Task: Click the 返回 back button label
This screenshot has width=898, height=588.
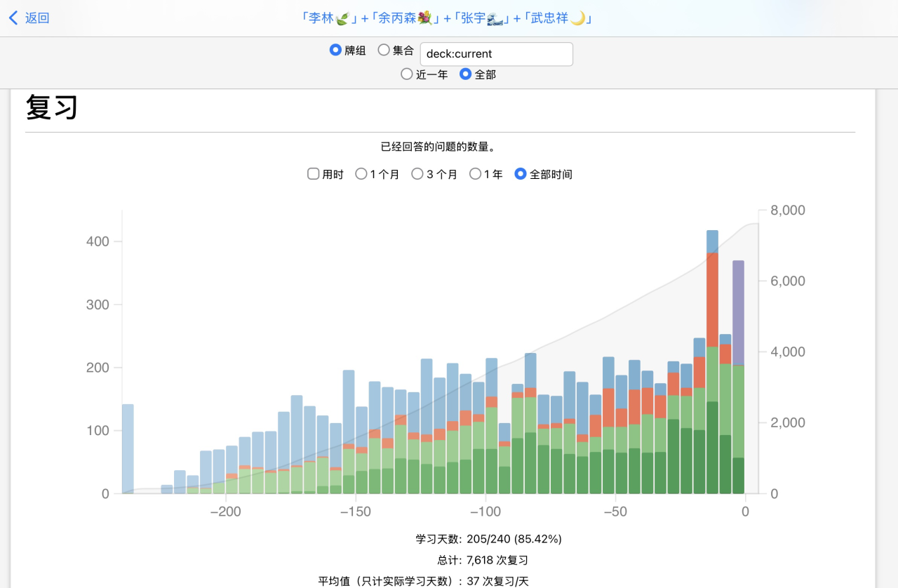Action: [37, 18]
